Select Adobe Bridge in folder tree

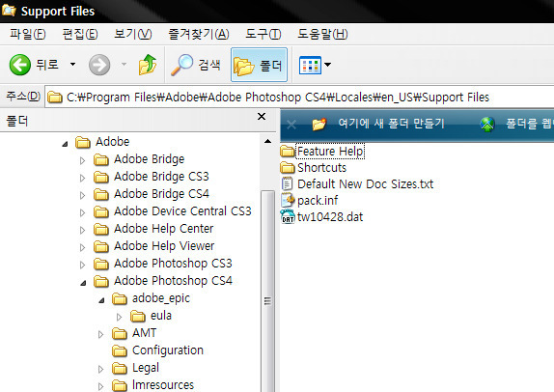149,159
